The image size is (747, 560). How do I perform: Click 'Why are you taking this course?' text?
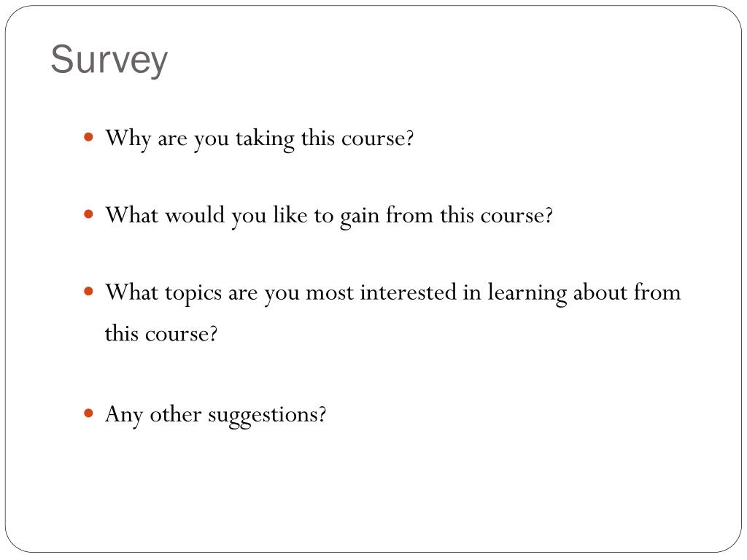260,139
